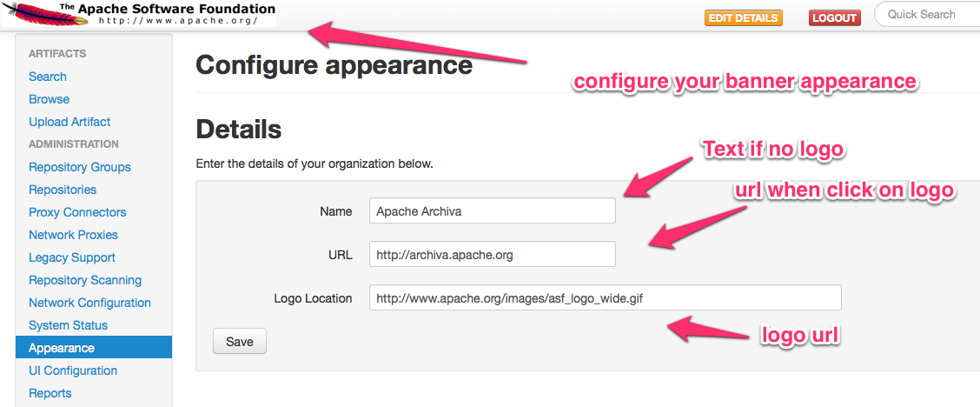
Task: Select Network Configuration menu item
Action: (x=89, y=303)
